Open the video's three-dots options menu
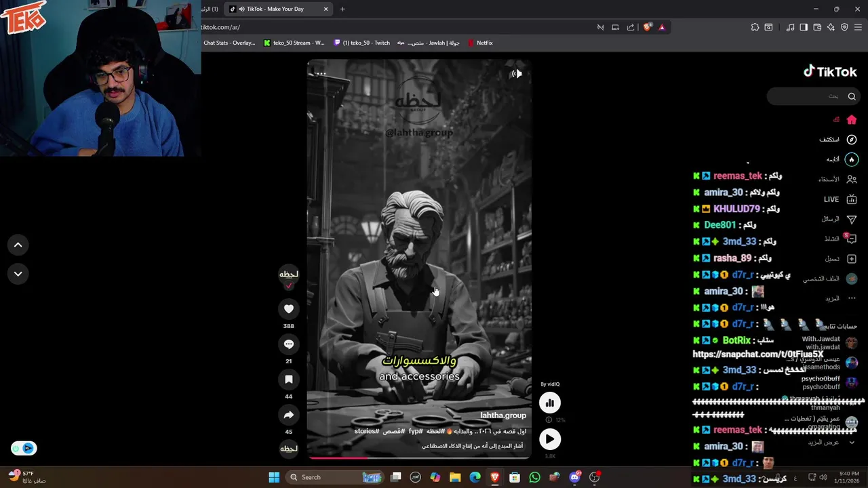 (x=321, y=73)
